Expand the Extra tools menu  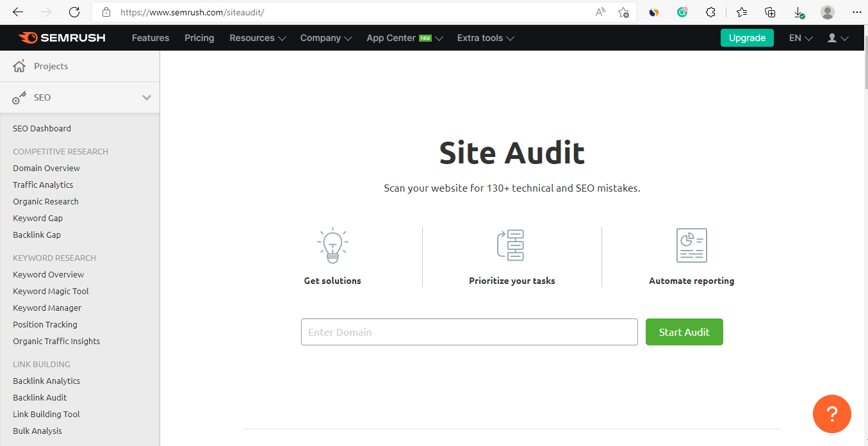(x=486, y=38)
